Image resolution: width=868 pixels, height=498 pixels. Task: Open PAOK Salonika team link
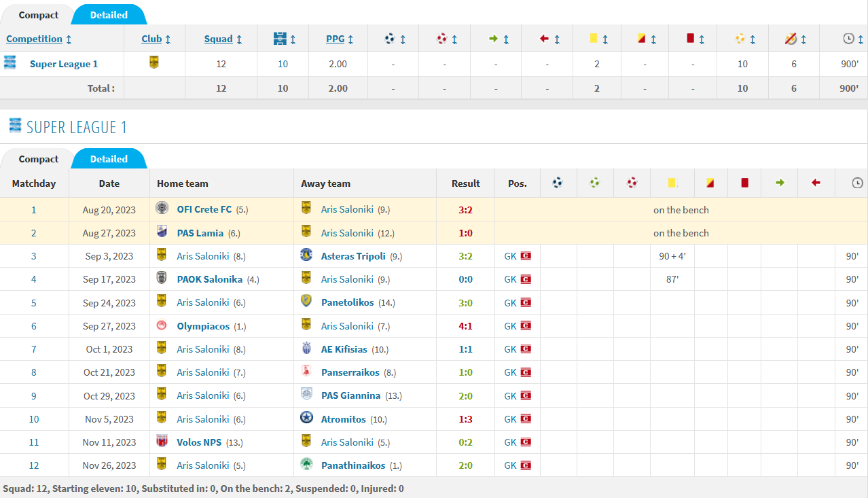click(209, 279)
